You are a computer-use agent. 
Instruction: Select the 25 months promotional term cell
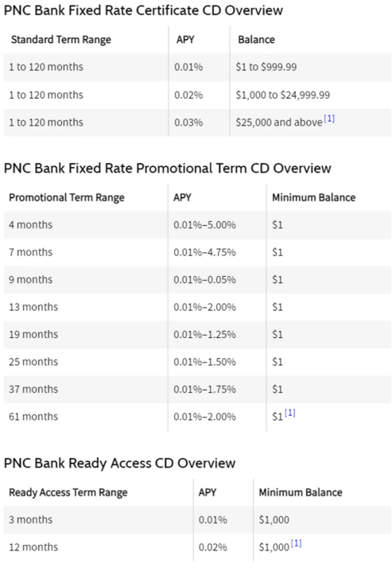33,362
